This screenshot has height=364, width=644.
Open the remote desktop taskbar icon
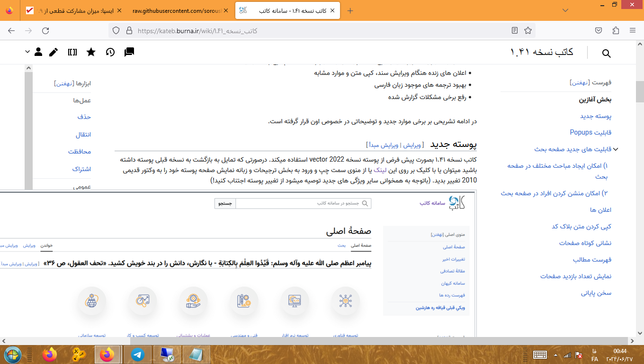[x=167, y=355]
